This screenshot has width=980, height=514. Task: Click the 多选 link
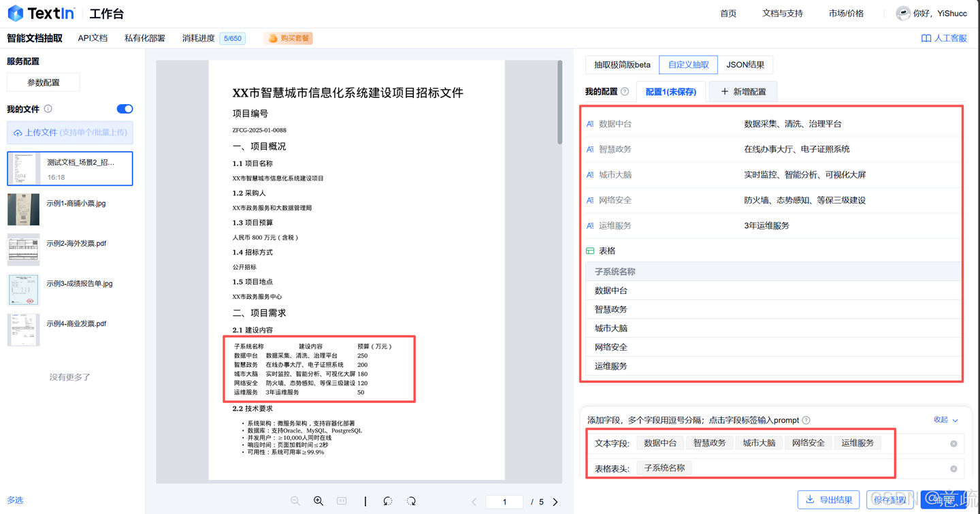point(15,500)
